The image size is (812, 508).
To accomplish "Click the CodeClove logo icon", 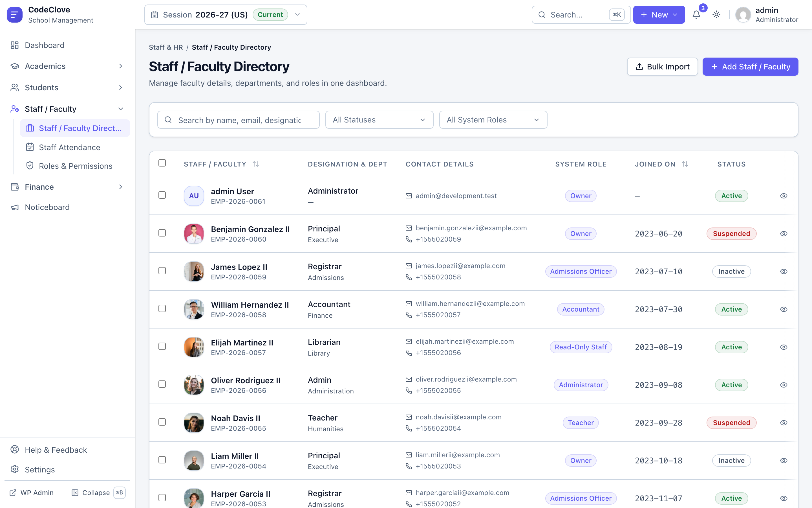I will pos(14,15).
